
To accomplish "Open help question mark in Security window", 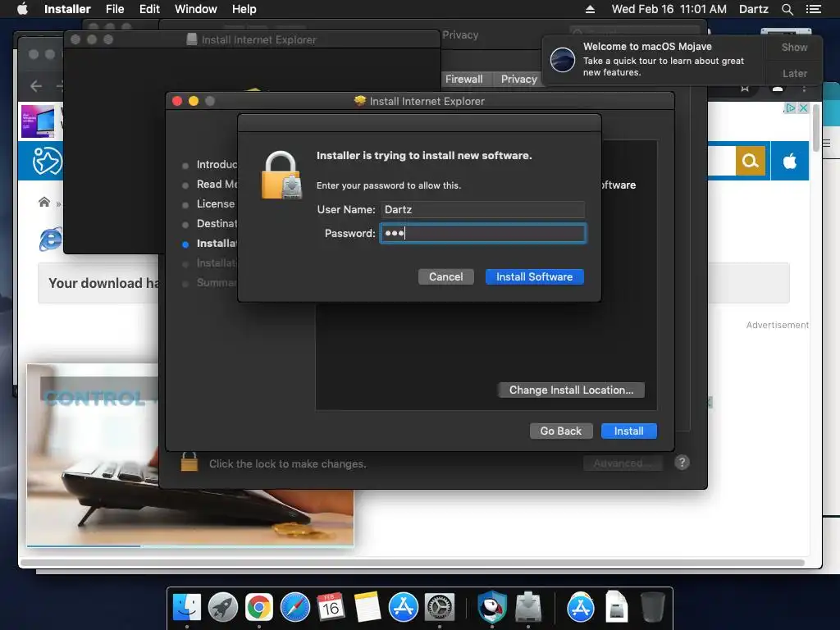I will pos(682,463).
